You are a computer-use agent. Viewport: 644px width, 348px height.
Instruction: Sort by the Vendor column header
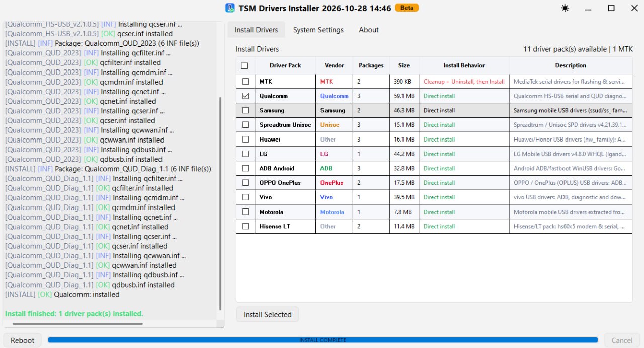pyautogui.click(x=334, y=65)
